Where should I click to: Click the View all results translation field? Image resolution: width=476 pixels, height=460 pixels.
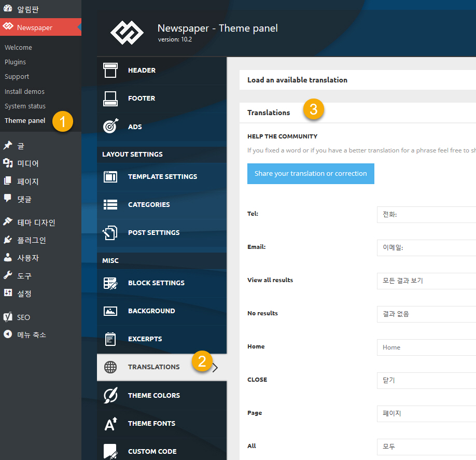pos(426,281)
